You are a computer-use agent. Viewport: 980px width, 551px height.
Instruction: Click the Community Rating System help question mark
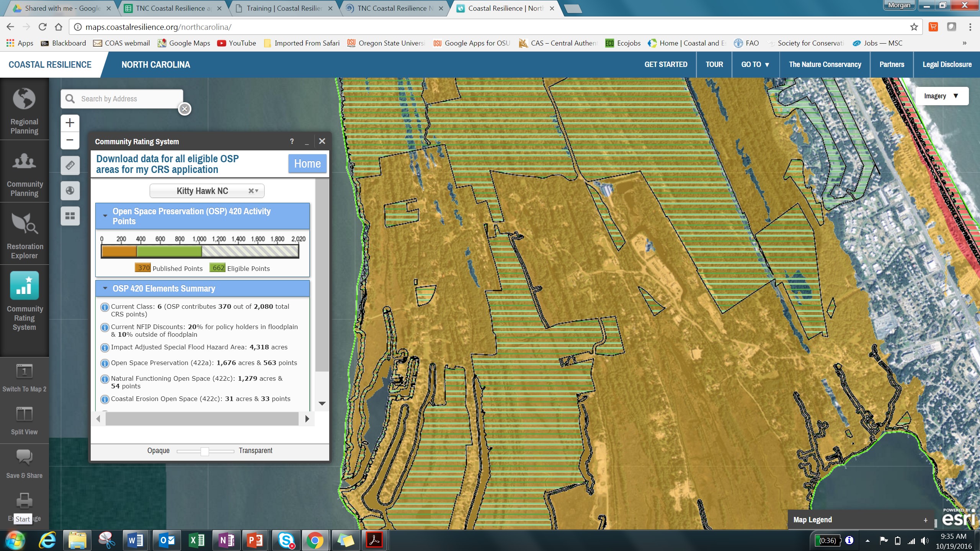pyautogui.click(x=292, y=142)
